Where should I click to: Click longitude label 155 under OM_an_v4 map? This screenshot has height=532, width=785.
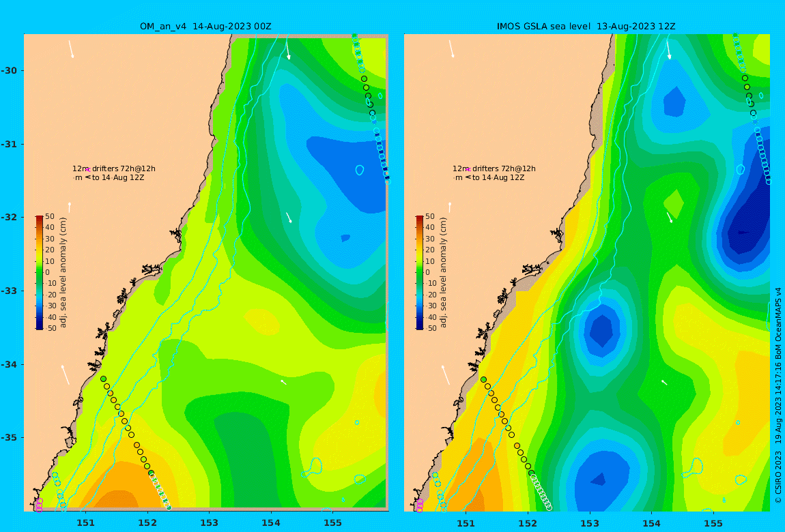pyautogui.click(x=333, y=523)
